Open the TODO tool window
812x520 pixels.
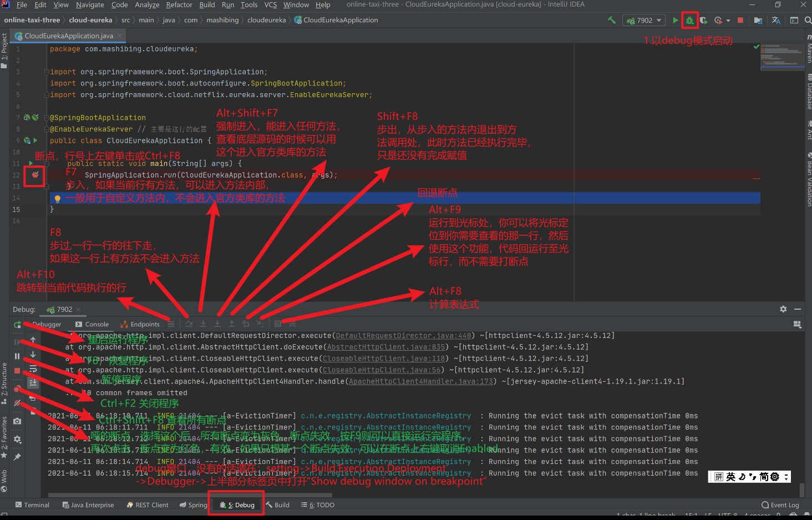click(x=318, y=505)
